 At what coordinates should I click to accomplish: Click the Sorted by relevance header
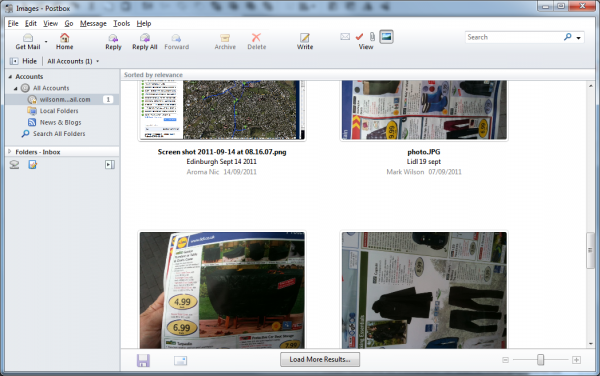coord(153,75)
